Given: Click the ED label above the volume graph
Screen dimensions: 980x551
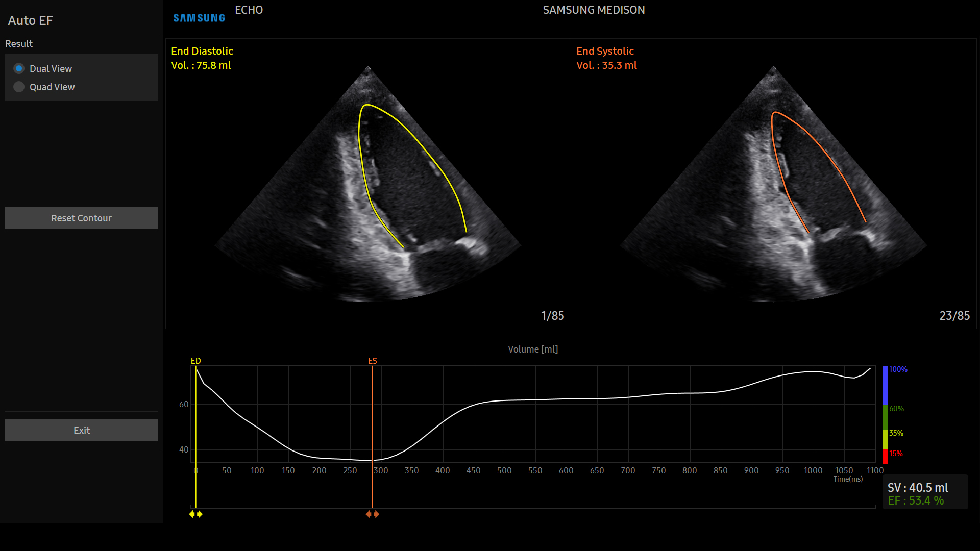Looking at the screenshot, I should pyautogui.click(x=197, y=361).
